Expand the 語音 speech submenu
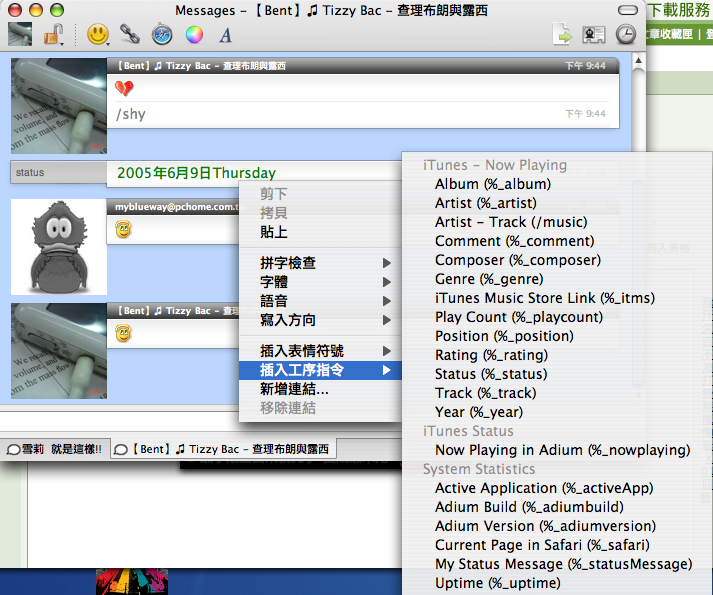713x595 pixels. coord(320,301)
